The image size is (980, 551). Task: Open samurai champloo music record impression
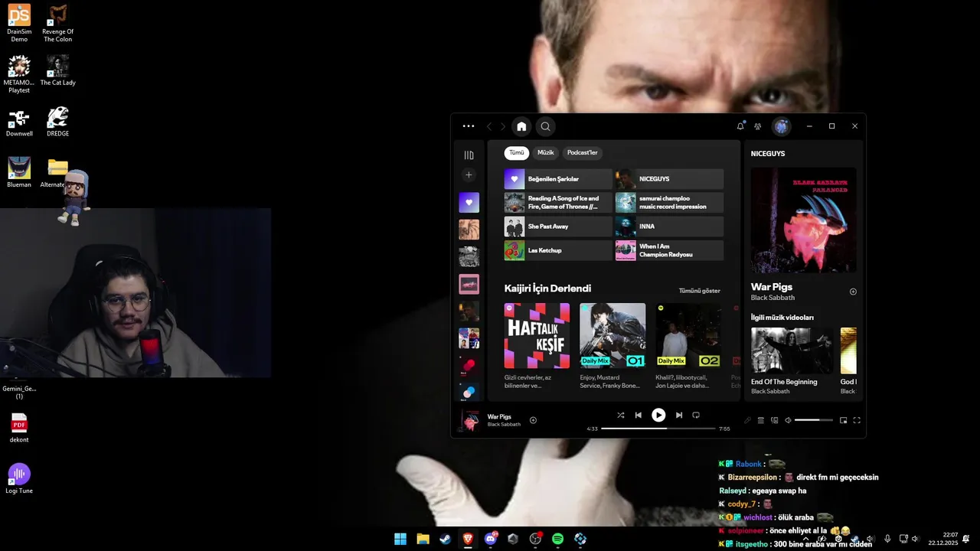pos(669,203)
